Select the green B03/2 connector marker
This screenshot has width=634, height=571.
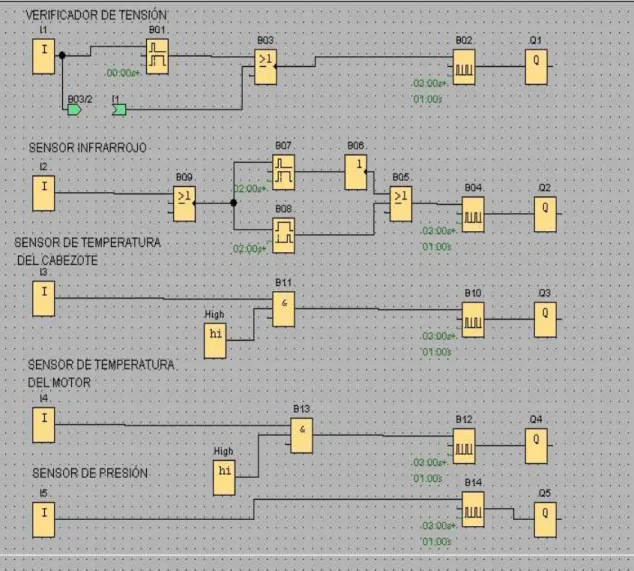(74, 110)
